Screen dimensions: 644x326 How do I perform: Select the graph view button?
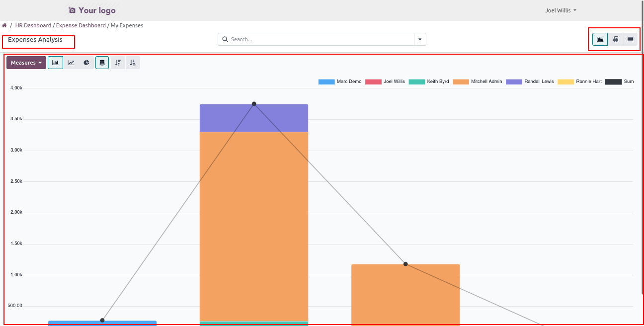(600, 39)
